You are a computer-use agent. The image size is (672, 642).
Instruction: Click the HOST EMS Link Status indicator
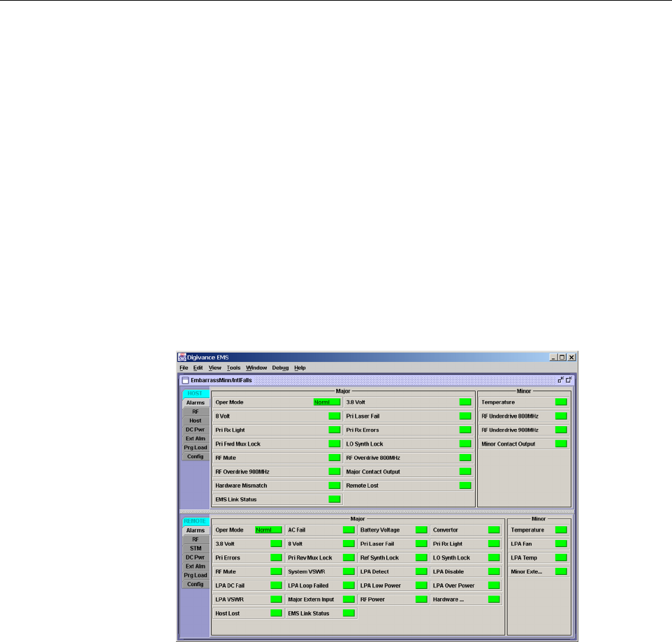pos(335,499)
